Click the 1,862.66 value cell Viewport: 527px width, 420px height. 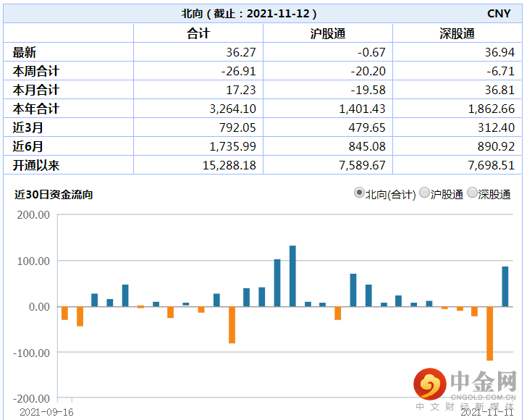point(492,109)
